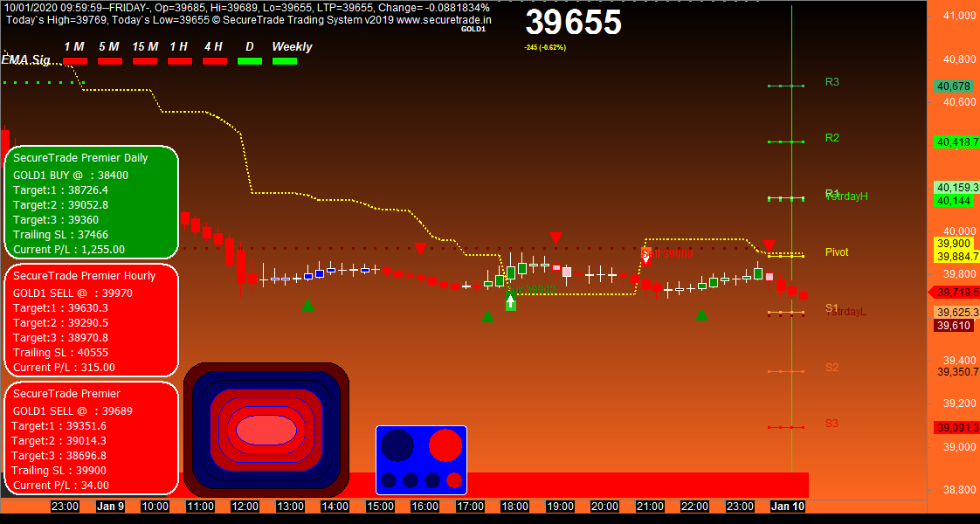Click the first small dark circle in blue box
980x524 pixels.
click(x=389, y=480)
